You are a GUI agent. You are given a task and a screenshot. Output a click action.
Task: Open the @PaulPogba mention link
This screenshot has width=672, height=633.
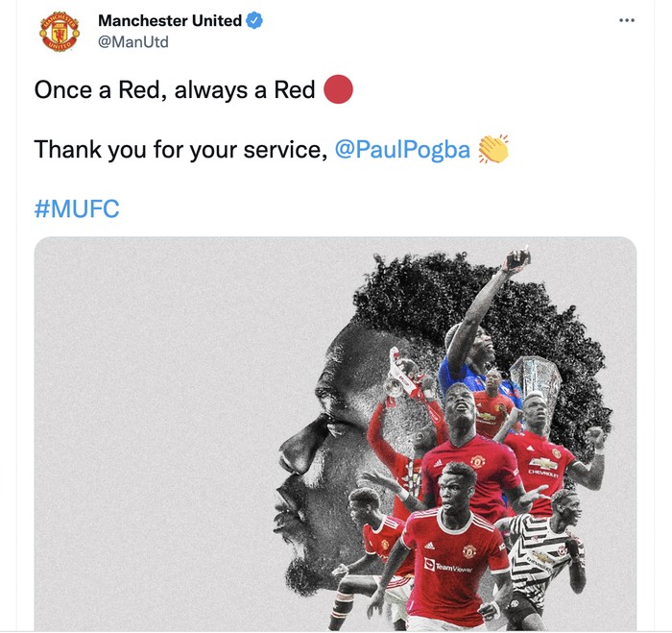pyautogui.click(x=402, y=149)
